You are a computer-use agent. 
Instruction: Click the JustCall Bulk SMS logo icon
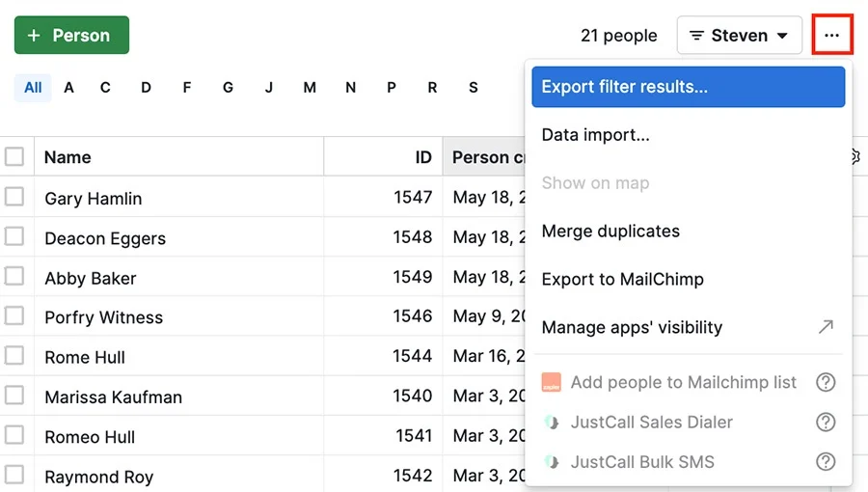pyautogui.click(x=551, y=462)
